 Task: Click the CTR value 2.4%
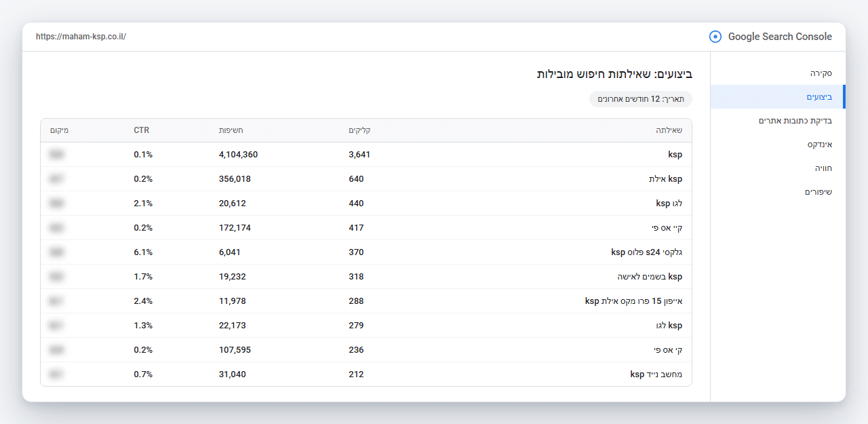[x=143, y=301]
